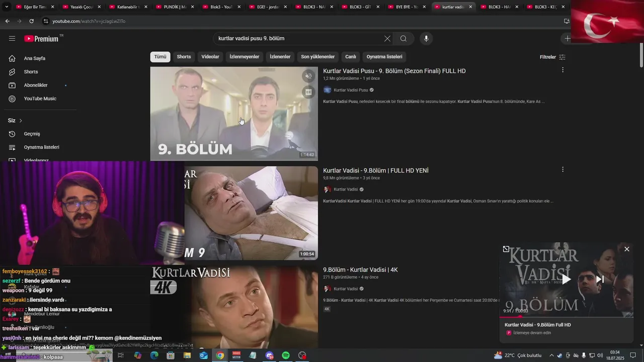The width and height of the screenshot is (644, 362).
Task: Unmute the video preview on first thumbnail
Action: pyautogui.click(x=309, y=76)
